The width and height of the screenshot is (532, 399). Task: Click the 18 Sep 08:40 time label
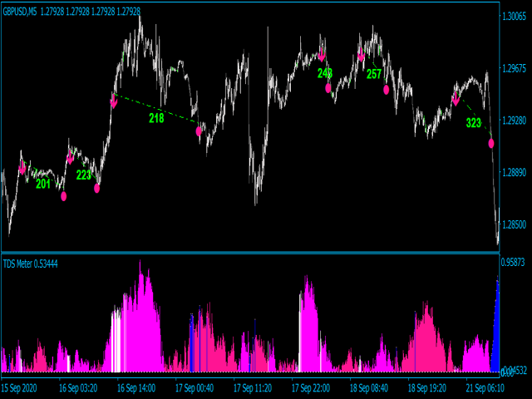369,388
